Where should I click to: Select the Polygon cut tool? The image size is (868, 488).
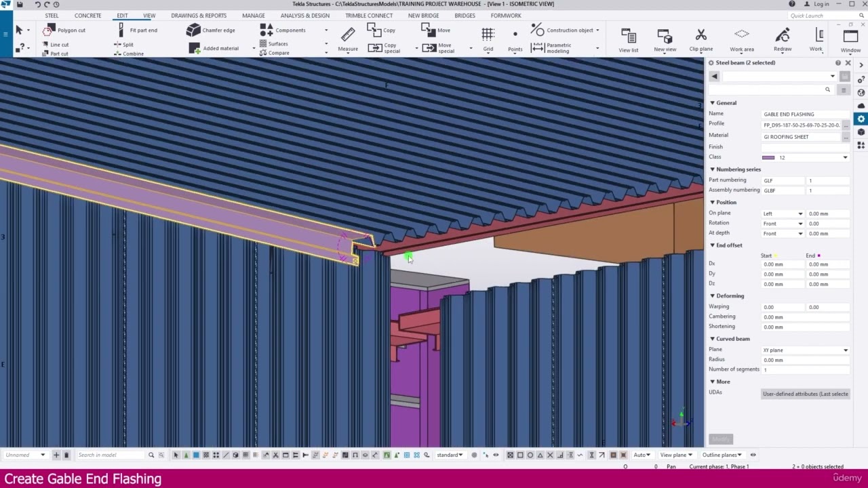pyautogui.click(x=64, y=30)
